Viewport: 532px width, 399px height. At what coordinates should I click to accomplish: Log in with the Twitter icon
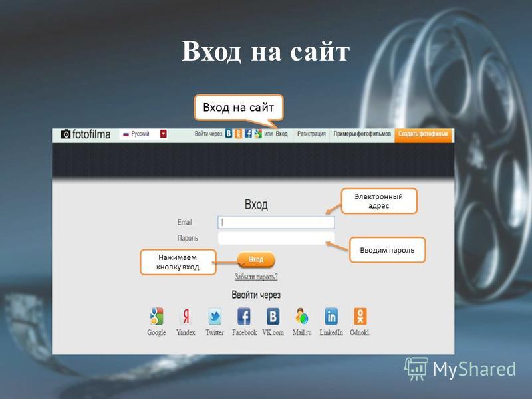click(x=215, y=317)
